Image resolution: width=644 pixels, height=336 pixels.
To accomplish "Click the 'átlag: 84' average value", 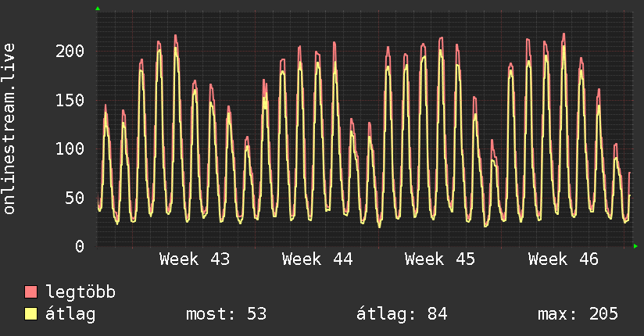I will pyautogui.click(x=402, y=314).
